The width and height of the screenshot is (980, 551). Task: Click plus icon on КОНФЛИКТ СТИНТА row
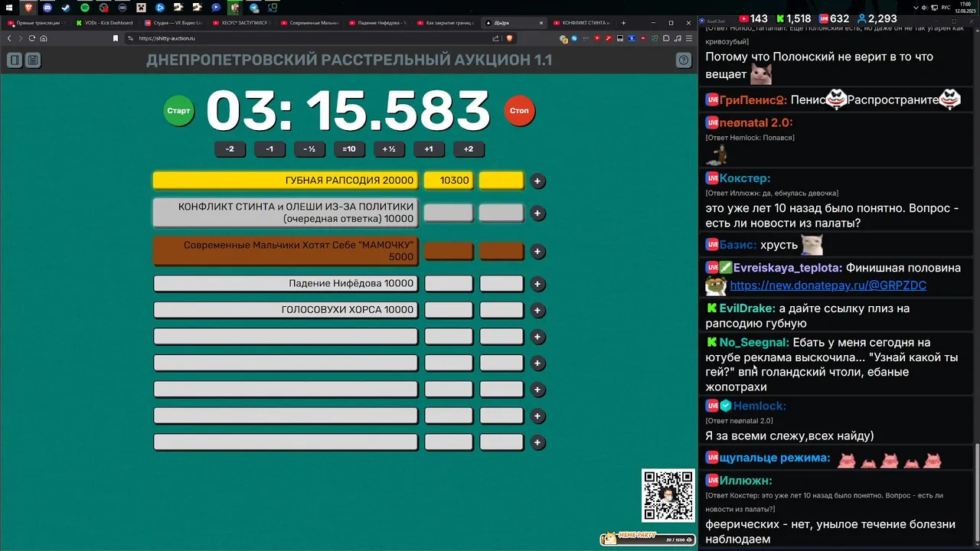537,214
